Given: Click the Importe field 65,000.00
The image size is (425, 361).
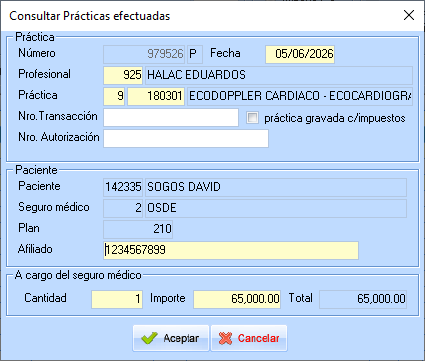Looking at the screenshot, I should pos(237,299).
